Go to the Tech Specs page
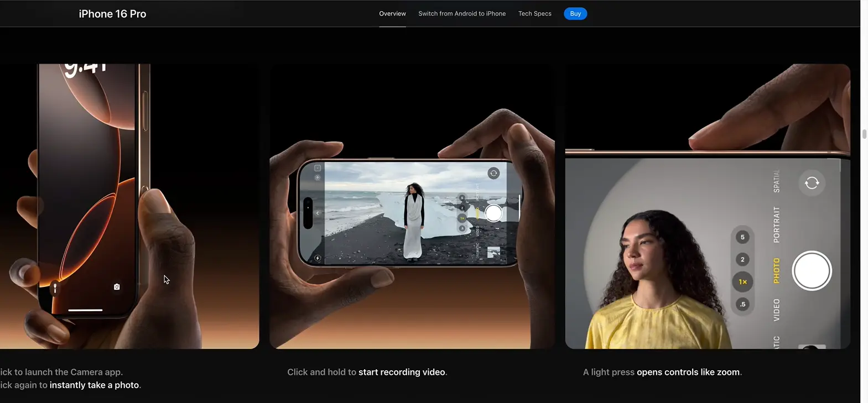The height and width of the screenshot is (403, 868). click(x=535, y=14)
